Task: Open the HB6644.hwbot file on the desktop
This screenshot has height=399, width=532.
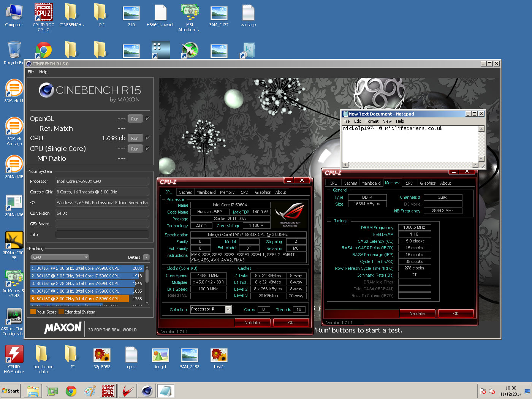Action: 160,13
